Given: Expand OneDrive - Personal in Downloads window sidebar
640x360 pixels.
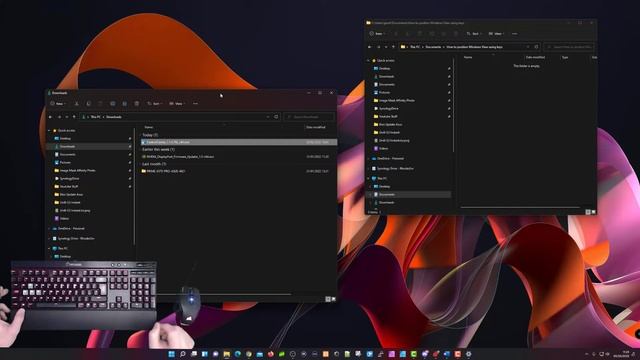Looking at the screenshot, I should coord(49,229).
